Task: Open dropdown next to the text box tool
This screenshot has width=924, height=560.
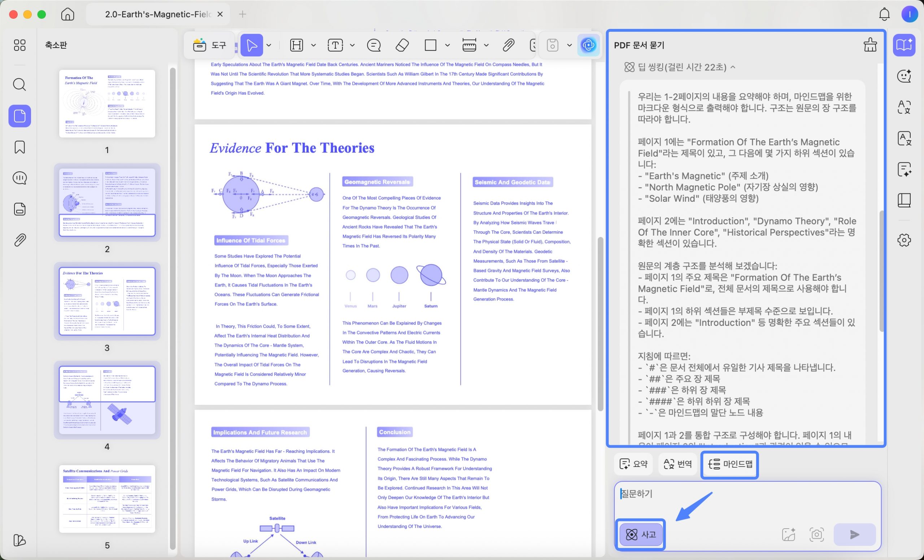Action: 352,45
